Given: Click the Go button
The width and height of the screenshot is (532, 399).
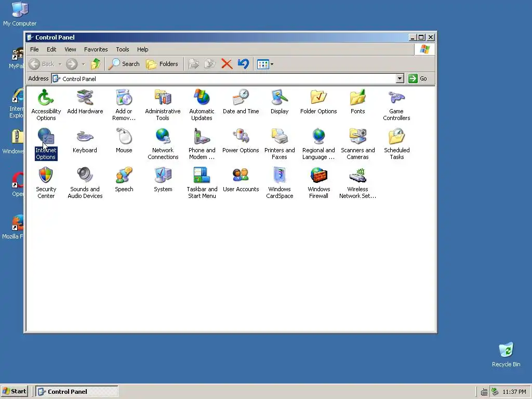Looking at the screenshot, I should point(418,79).
